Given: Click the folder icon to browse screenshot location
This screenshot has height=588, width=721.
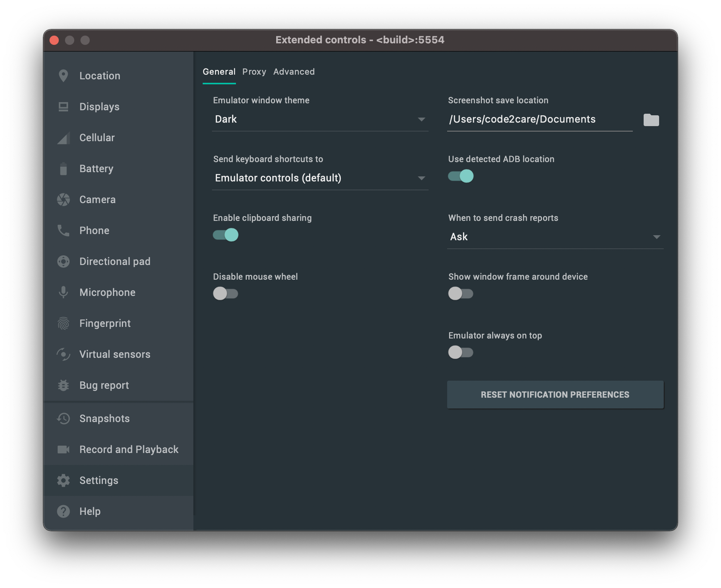Looking at the screenshot, I should coord(651,120).
